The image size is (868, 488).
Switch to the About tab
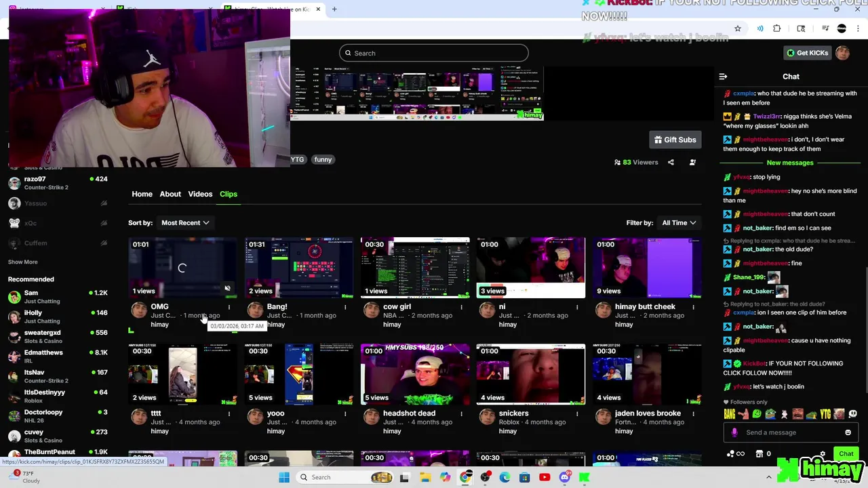(x=170, y=194)
